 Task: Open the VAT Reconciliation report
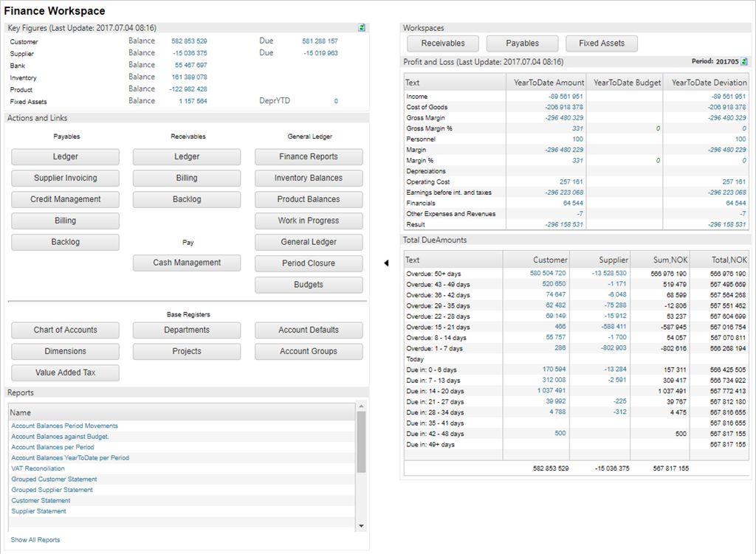click(38, 468)
